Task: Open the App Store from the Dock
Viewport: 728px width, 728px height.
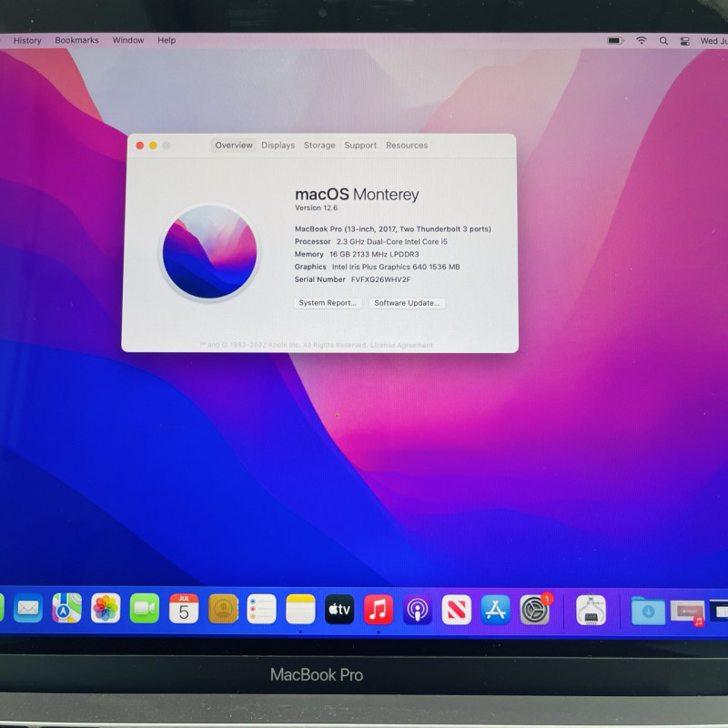Action: [x=495, y=610]
